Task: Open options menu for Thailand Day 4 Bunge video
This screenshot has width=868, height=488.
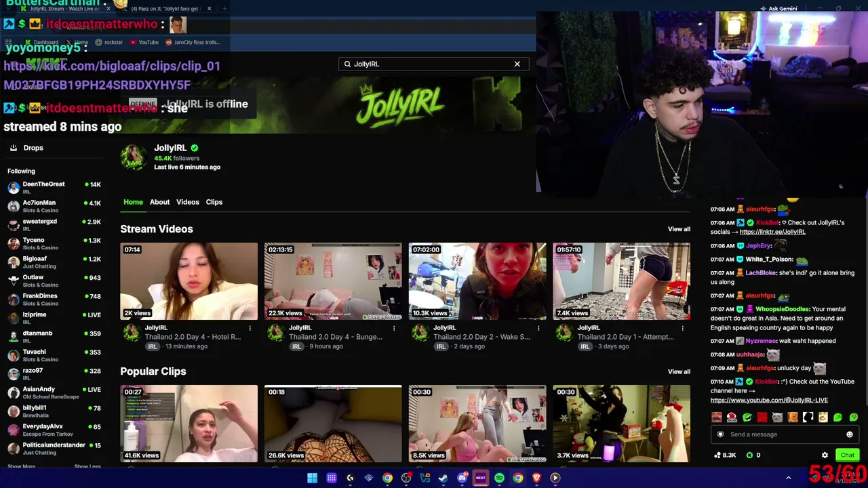Action: click(x=394, y=329)
